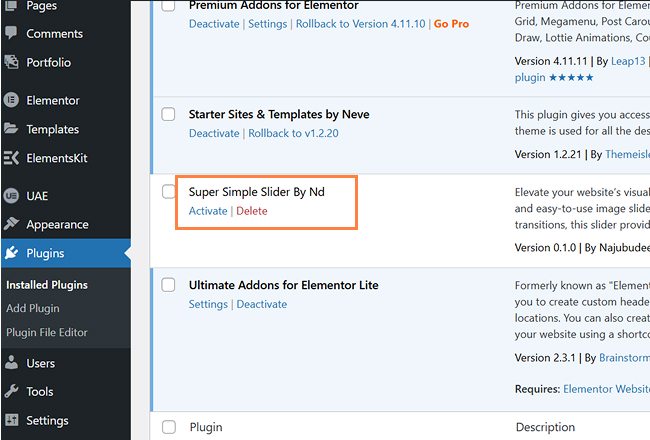
Task: Tick the Ultimate Addons for Elementor checkbox
Action: coord(169,285)
